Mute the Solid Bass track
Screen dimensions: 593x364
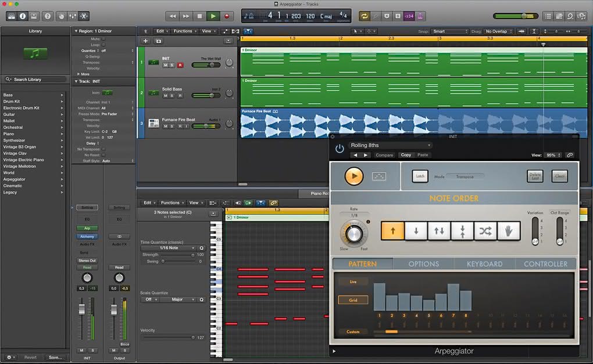point(165,96)
